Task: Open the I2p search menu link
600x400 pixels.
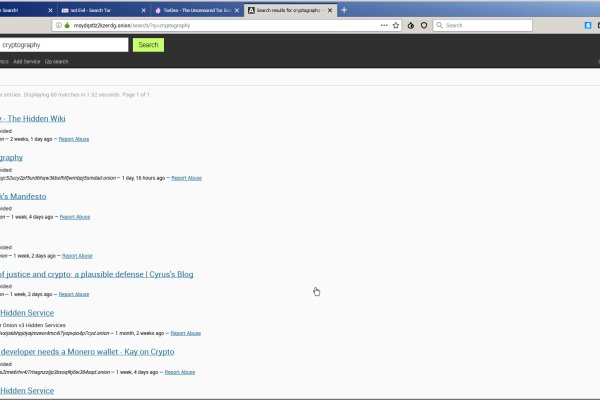Action: click(56, 62)
